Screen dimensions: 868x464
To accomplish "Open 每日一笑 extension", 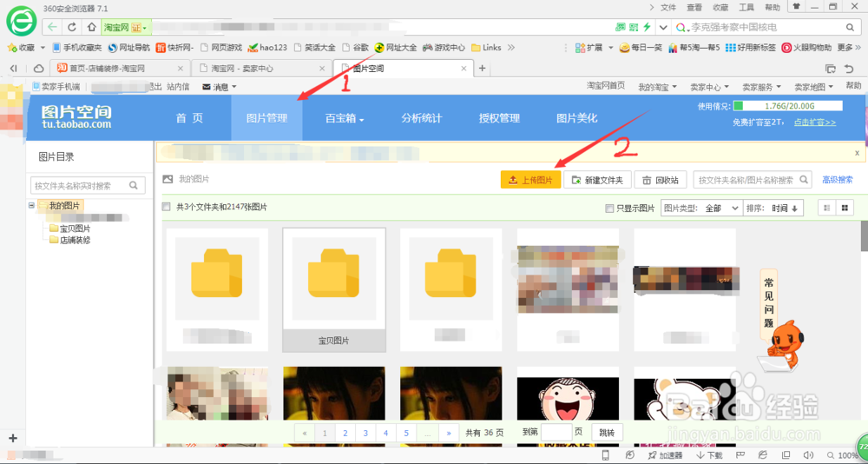I will 641,48.
